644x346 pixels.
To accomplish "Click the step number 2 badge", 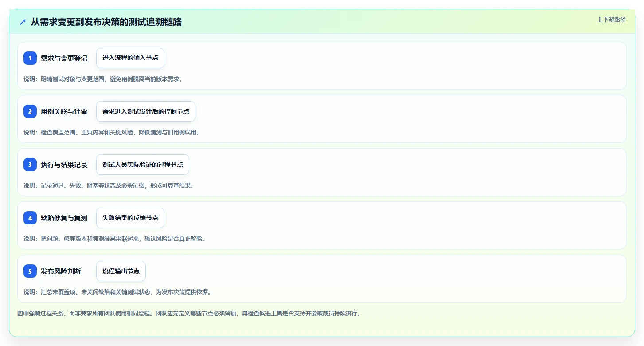I will (x=30, y=111).
